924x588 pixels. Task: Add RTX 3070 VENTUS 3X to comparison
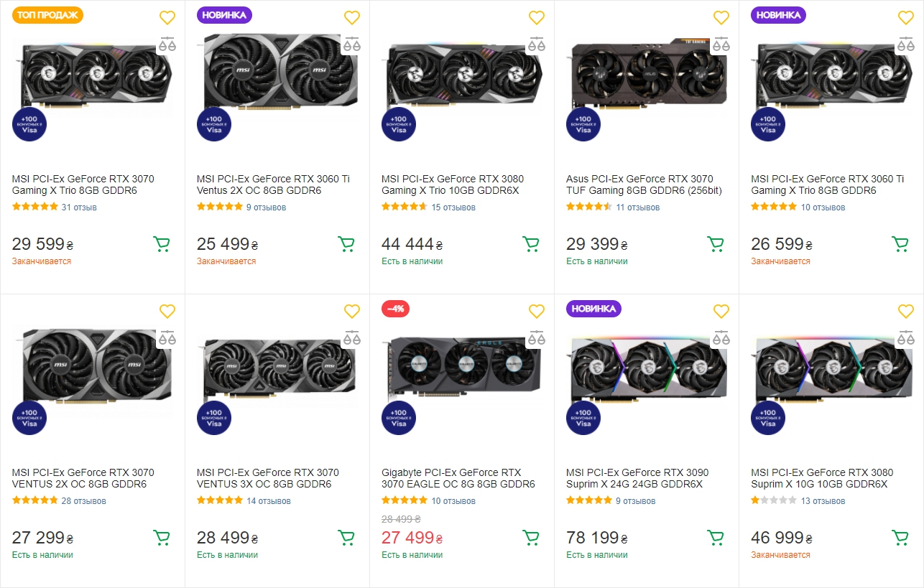pyautogui.click(x=351, y=337)
